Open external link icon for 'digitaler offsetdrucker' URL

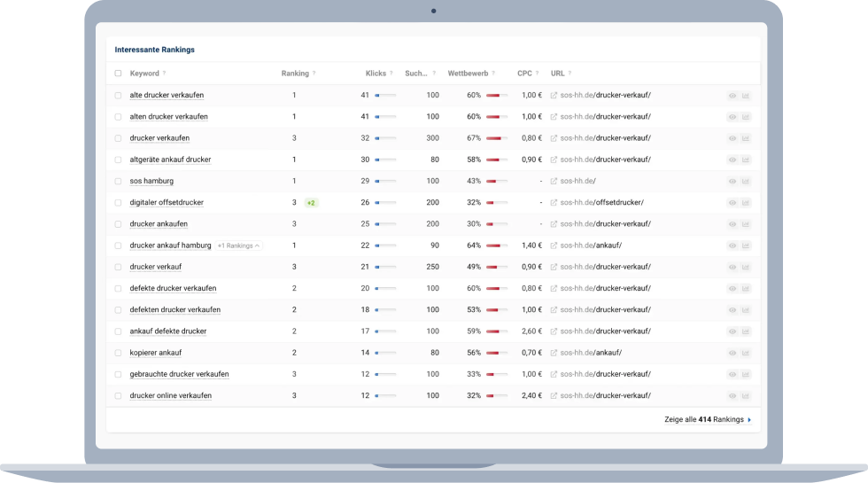[554, 202]
